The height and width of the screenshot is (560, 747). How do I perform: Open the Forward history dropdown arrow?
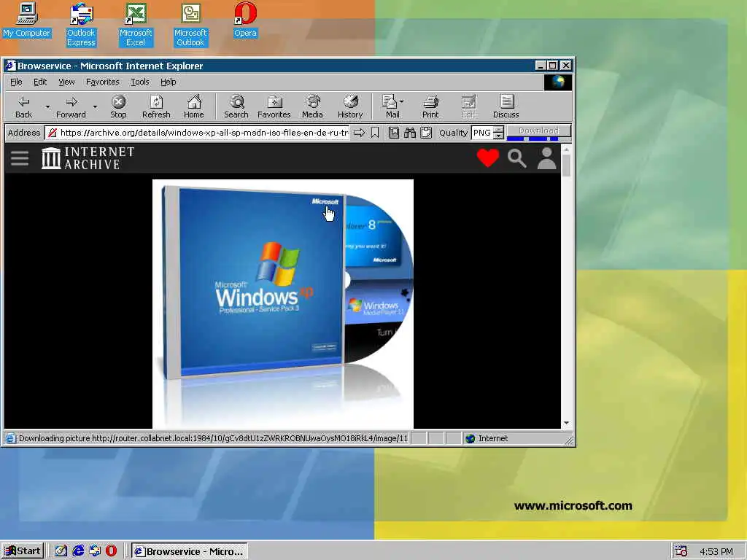[95, 106]
